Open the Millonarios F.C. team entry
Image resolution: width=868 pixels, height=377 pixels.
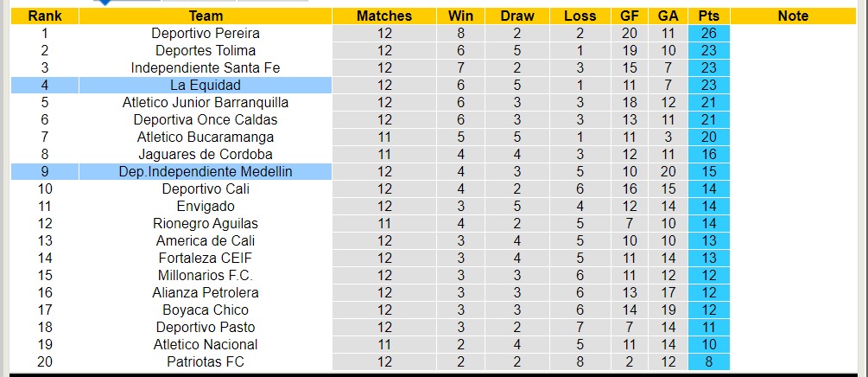click(206, 275)
